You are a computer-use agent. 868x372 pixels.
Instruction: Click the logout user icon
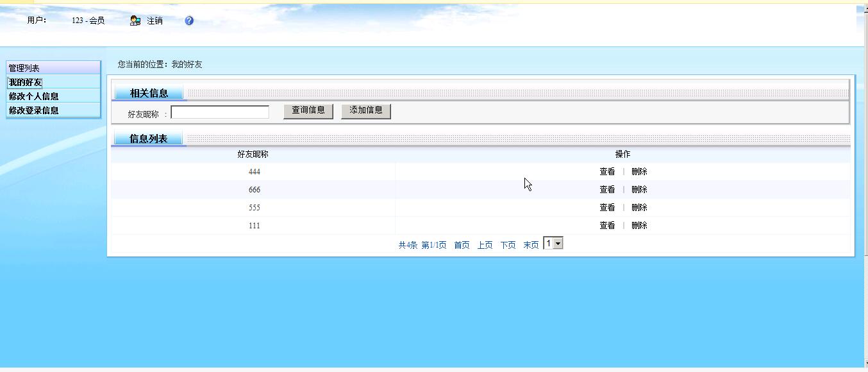point(135,21)
